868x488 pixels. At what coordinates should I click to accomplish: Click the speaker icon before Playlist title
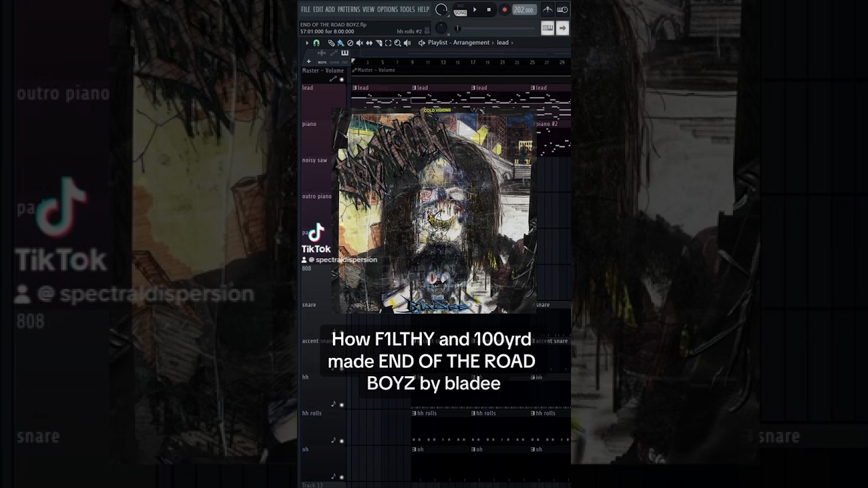pyautogui.click(x=422, y=43)
